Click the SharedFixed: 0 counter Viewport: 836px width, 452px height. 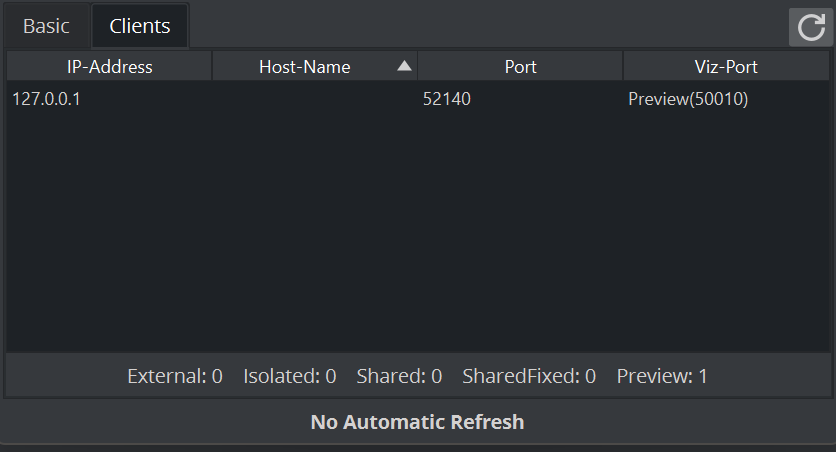tap(529, 377)
